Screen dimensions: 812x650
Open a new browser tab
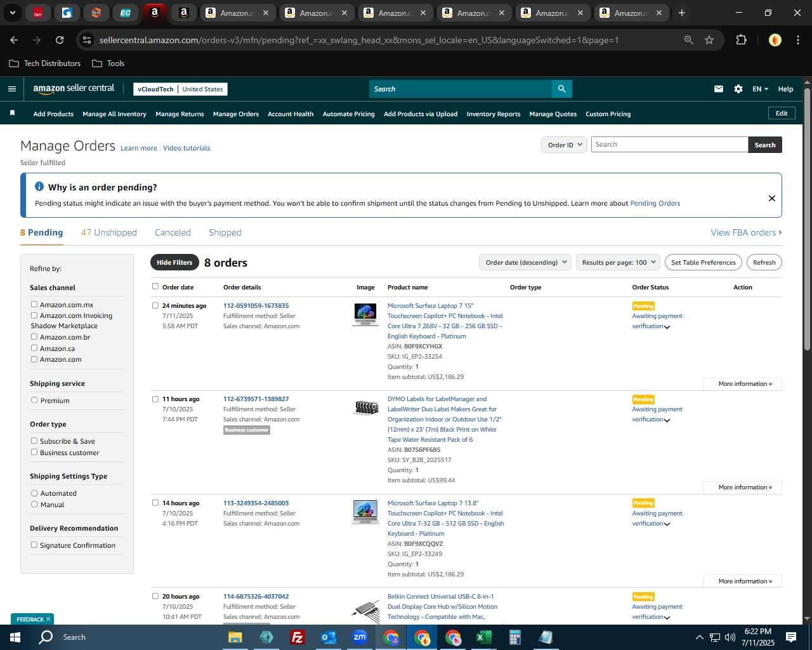click(682, 13)
